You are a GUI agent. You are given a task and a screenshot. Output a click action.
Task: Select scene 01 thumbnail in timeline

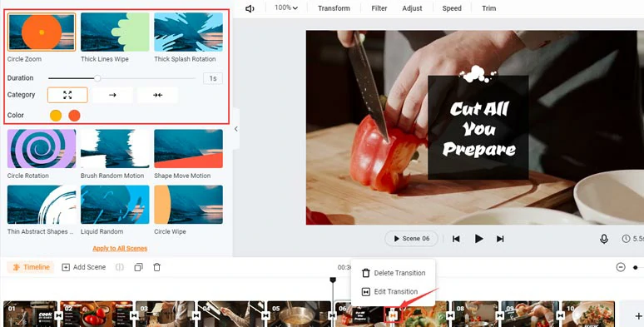click(30, 314)
